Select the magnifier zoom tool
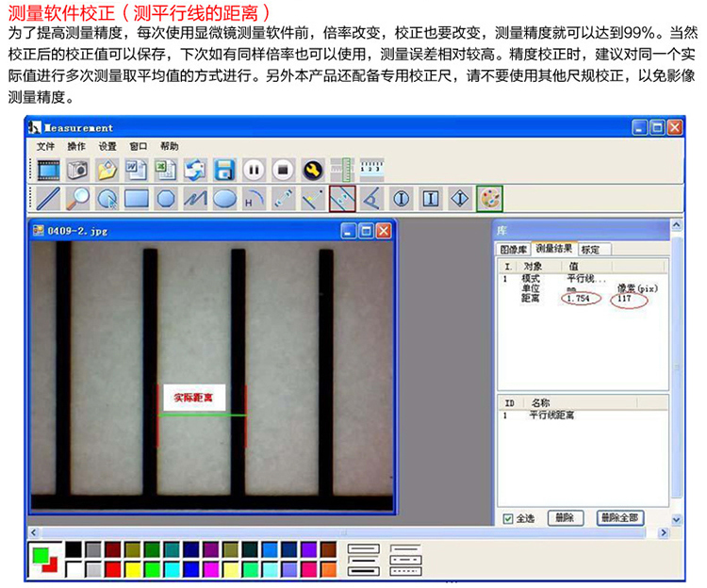The height and width of the screenshot is (588, 707). pyautogui.click(x=77, y=198)
